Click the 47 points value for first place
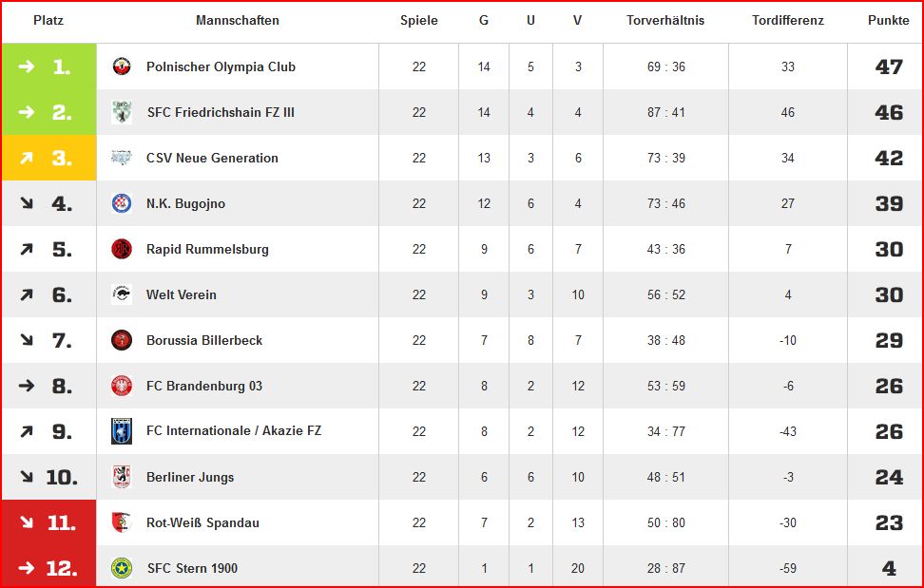 (x=889, y=66)
